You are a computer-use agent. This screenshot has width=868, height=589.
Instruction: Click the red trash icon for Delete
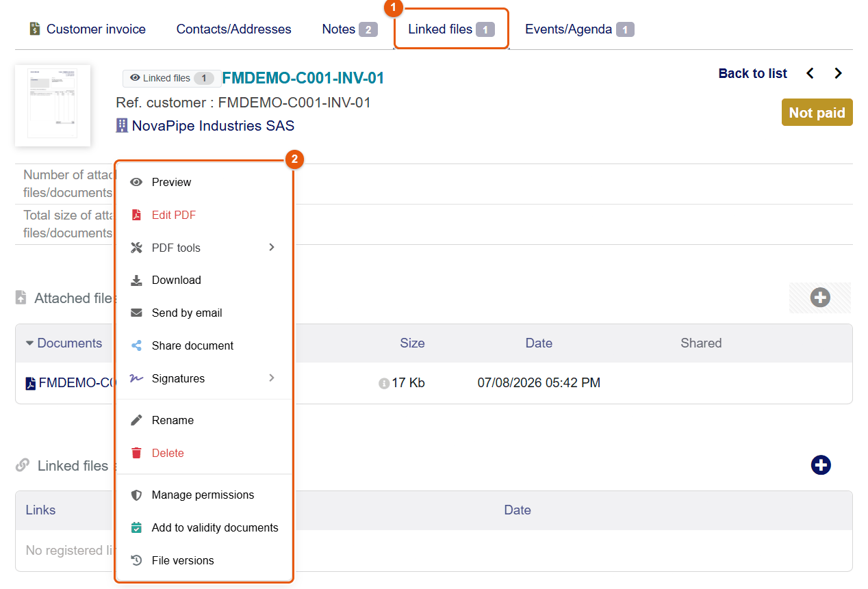click(136, 453)
